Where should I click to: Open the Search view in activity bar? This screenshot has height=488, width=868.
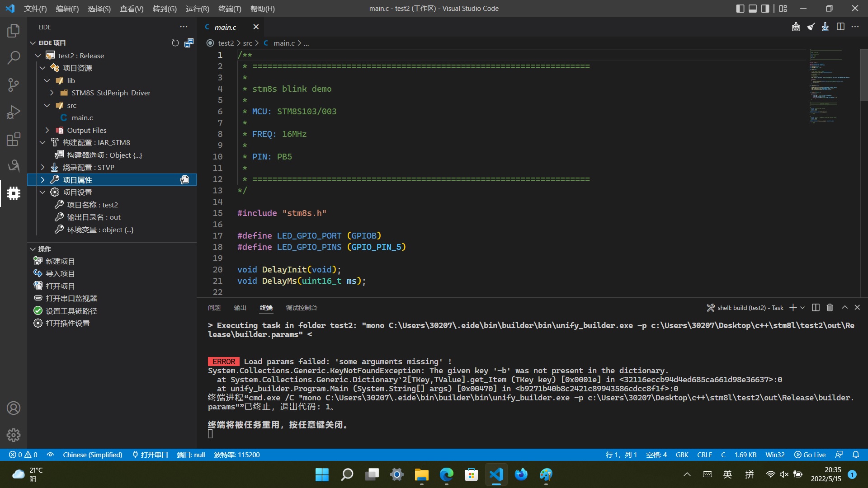tap(14, 58)
